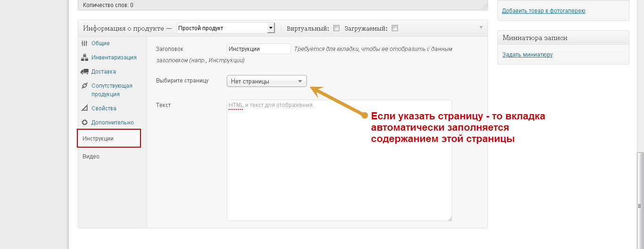
Task: Click the Inventory boxes icon
Action: (84, 58)
